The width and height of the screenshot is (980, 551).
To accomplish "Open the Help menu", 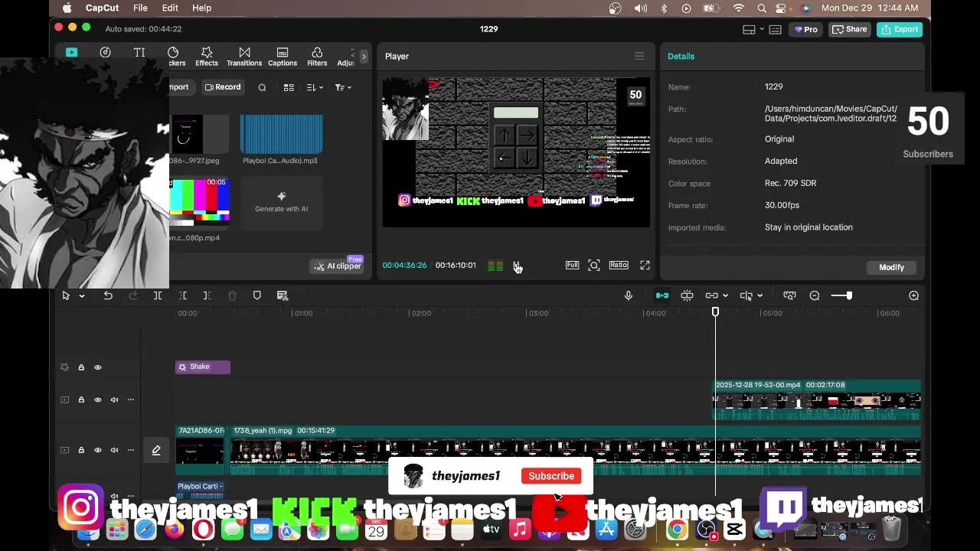I will [201, 8].
